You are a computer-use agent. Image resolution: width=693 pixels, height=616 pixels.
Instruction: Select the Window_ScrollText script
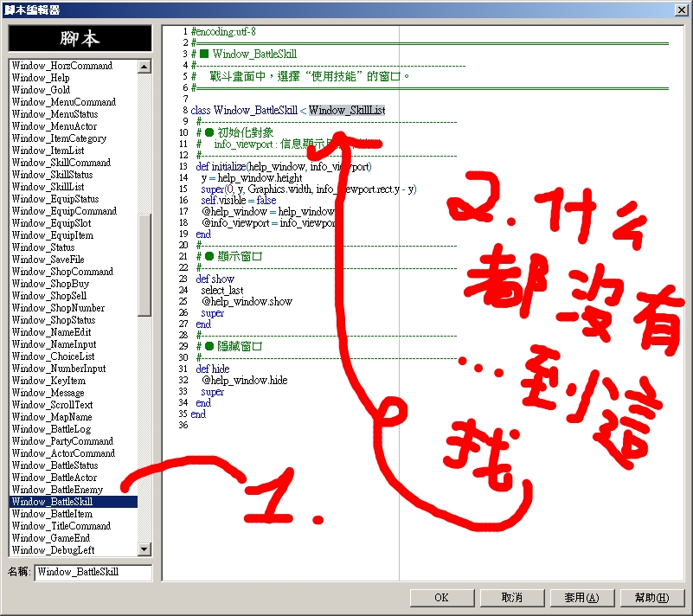pyautogui.click(x=74, y=405)
